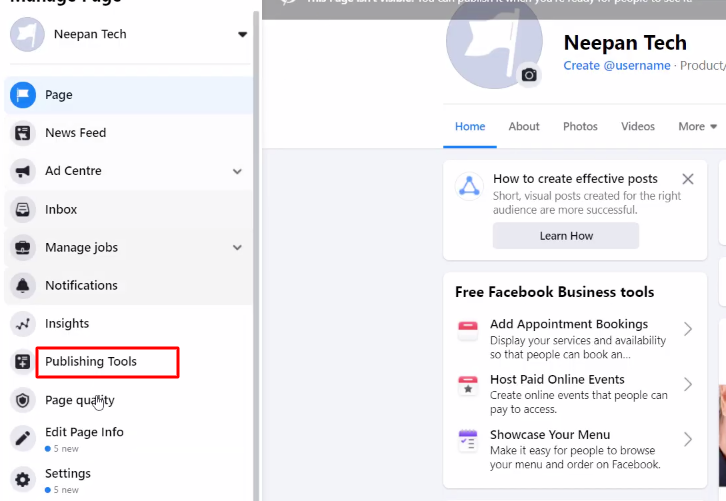Click the Neepan Tech avatar in sidebar
The width and height of the screenshot is (726, 501).
coord(27,34)
